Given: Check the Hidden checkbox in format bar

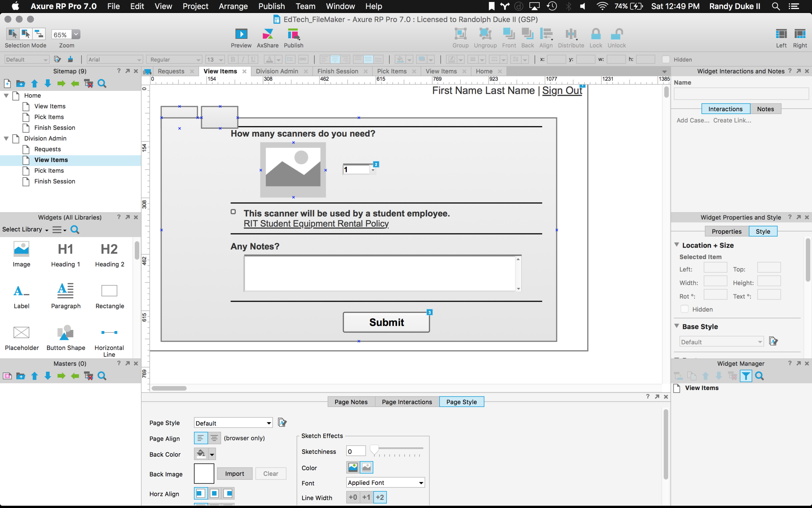Looking at the screenshot, I should [x=666, y=59].
